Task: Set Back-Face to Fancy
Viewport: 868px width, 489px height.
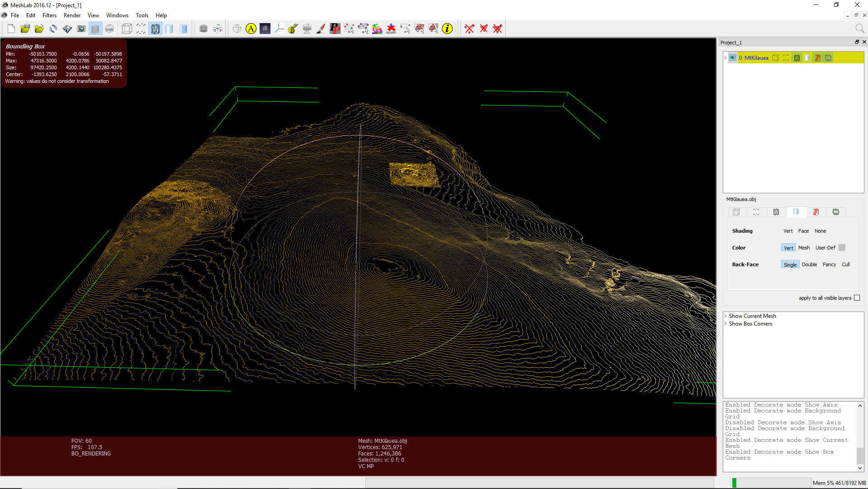Action: [829, 264]
